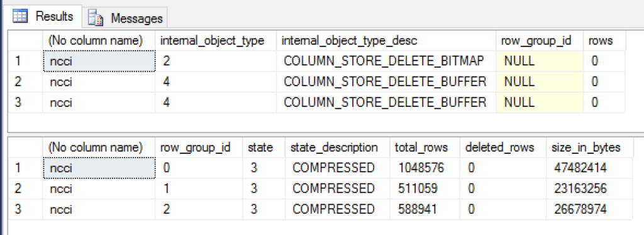The width and height of the screenshot is (644, 235).
Task: Select COMPRESSED cell in the 23163256 row
Action: click(x=337, y=189)
